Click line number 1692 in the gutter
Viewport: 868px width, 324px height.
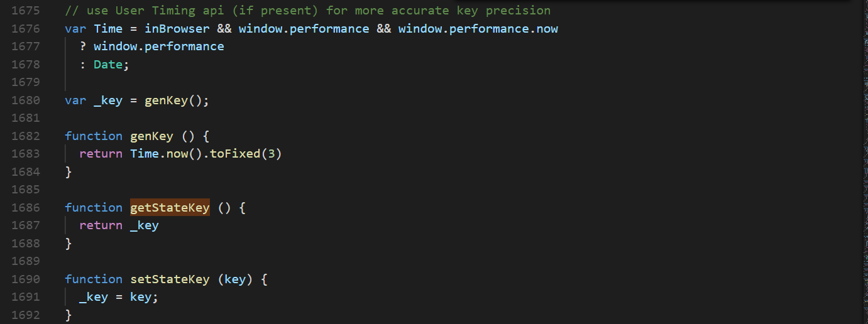25,315
